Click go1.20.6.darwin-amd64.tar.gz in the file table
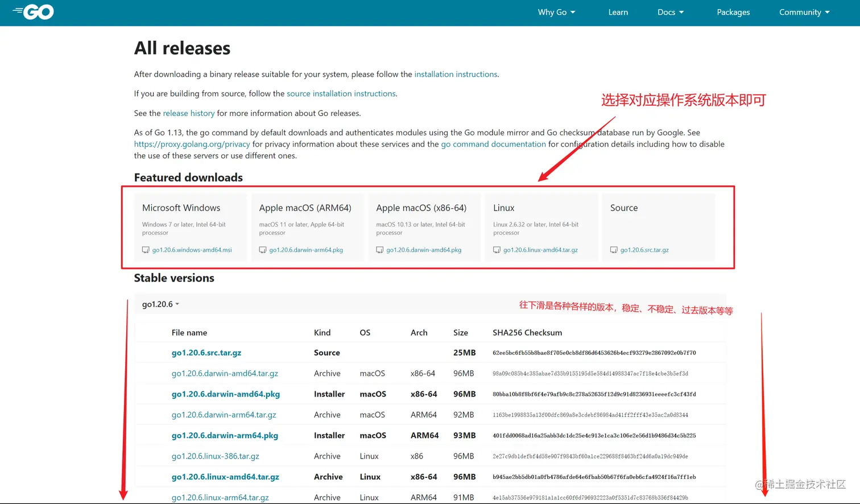 pos(225,373)
